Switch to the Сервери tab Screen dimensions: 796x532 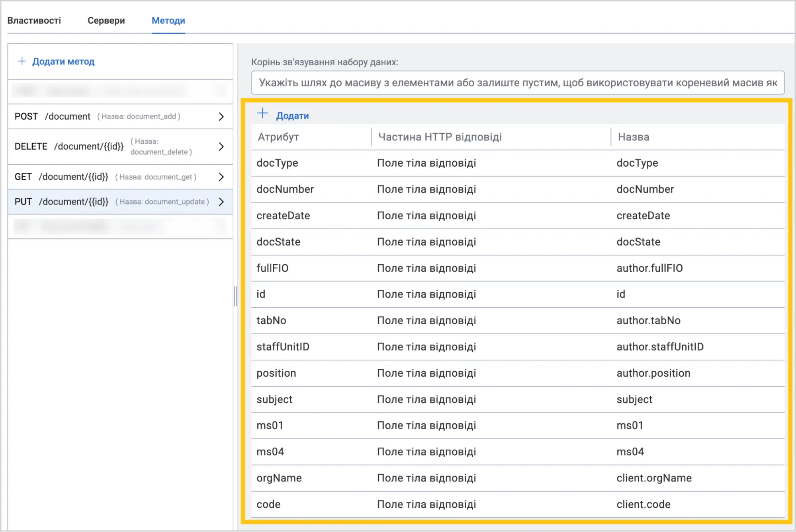tap(106, 20)
